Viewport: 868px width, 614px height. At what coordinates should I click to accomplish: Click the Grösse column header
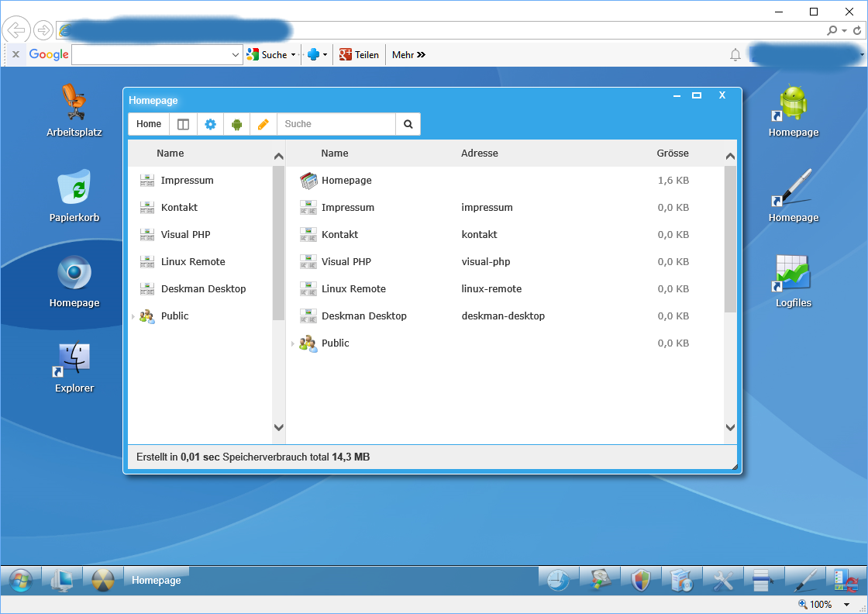[x=673, y=153]
